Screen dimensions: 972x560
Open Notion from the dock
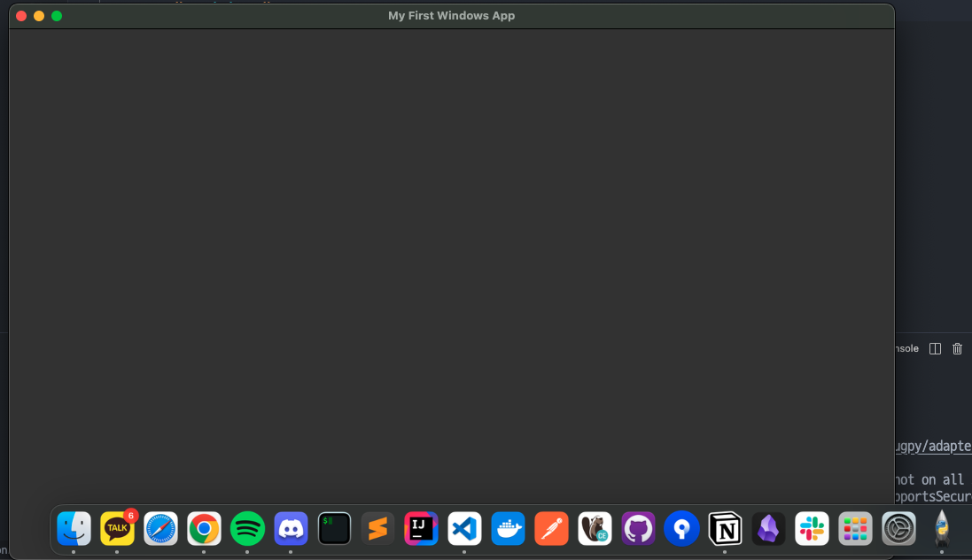(x=725, y=528)
